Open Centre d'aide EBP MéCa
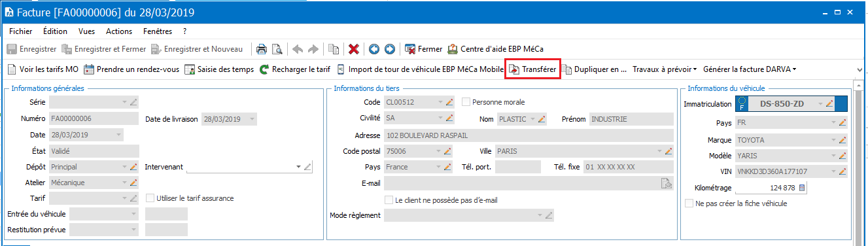868x246 pixels. 495,49
